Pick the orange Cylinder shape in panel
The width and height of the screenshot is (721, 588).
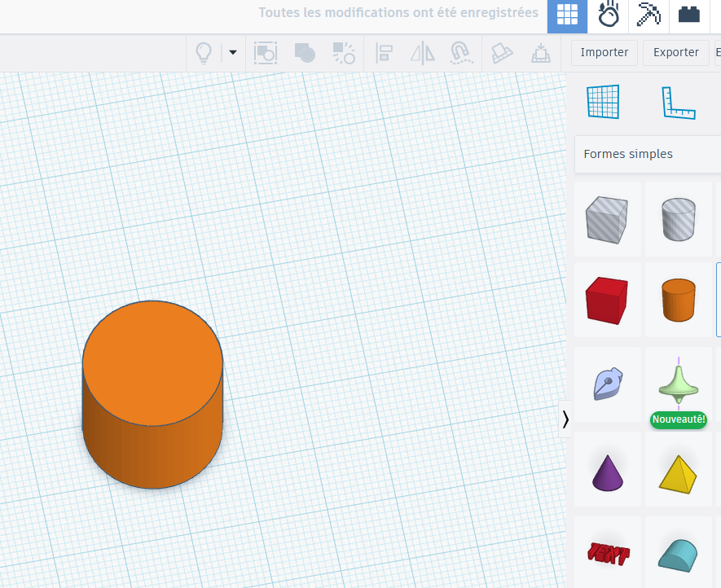[679, 301]
